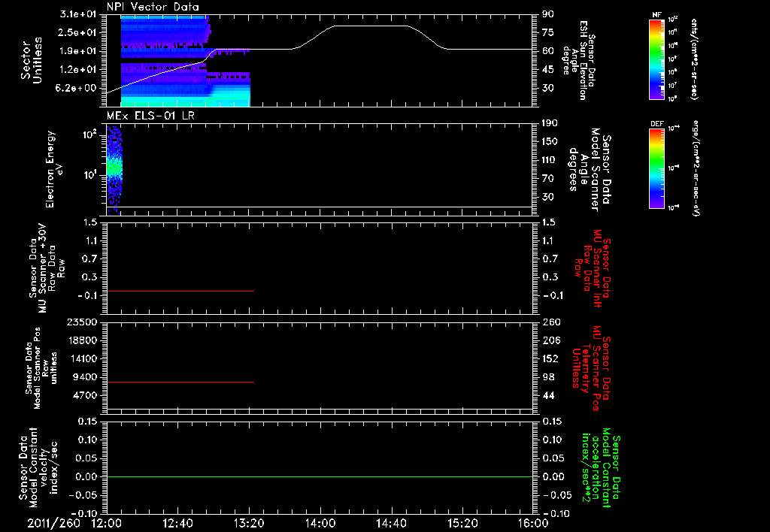Click the '13:20' time tick label
Image resolution: width=770 pixels, height=532 pixels.
click(x=249, y=523)
